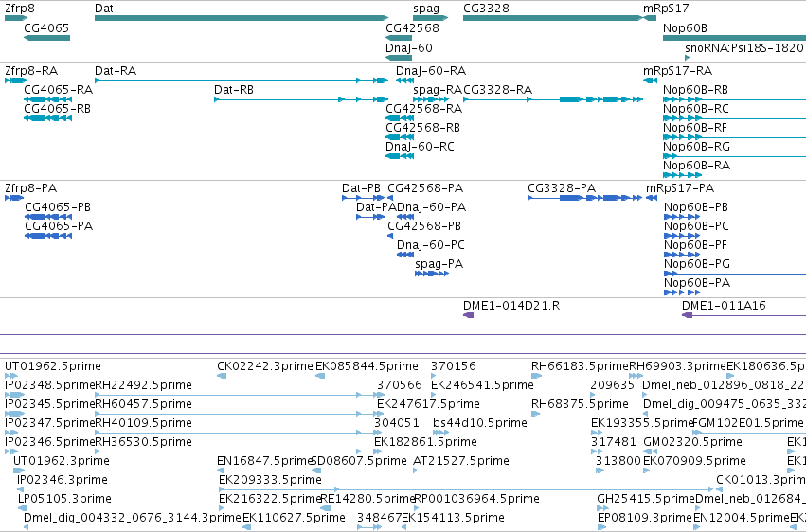The image size is (806, 532).
Task: Click the DnaJ-60 gene glyph
Action: pyautogui.click(x=399, y=58)
